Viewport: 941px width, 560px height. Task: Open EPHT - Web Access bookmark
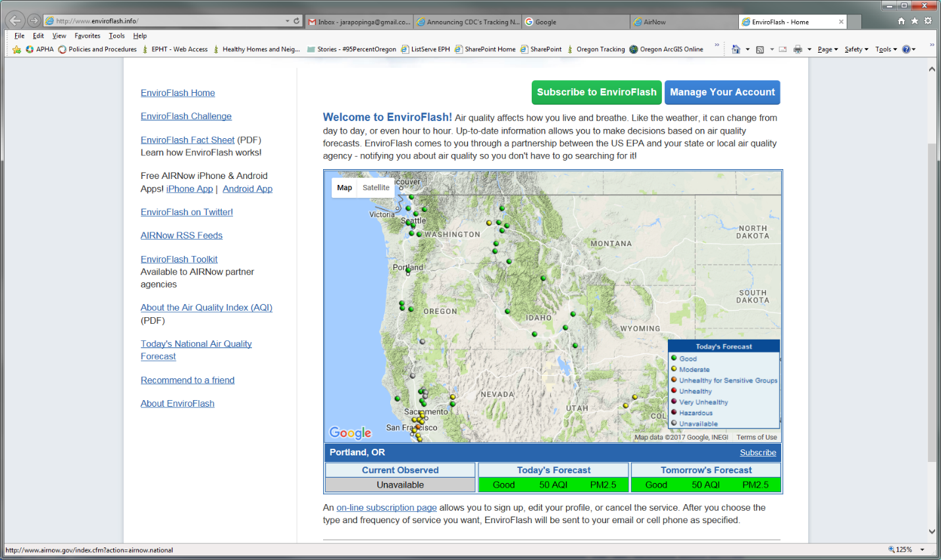click(x=174, y=49)
